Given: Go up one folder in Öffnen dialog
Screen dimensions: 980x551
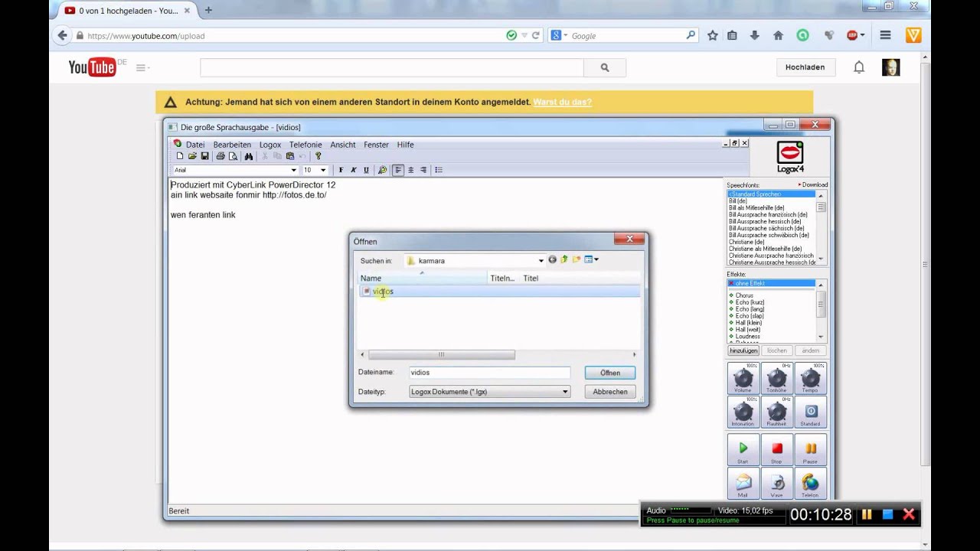Looking at the screenshot, I should click(564, 260).
